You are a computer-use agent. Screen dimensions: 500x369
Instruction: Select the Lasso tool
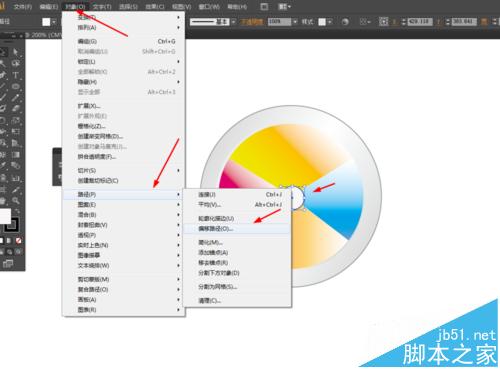(x=16, y=63)
